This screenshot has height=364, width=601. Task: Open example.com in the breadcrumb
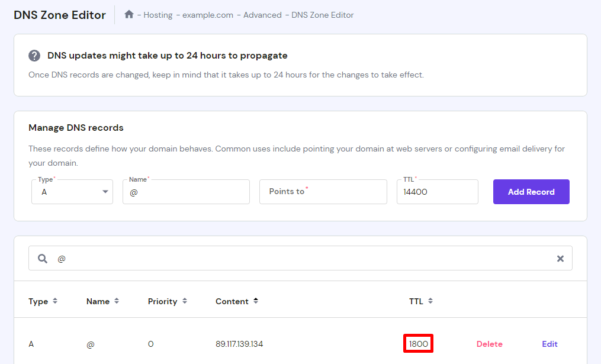[208, 15]
